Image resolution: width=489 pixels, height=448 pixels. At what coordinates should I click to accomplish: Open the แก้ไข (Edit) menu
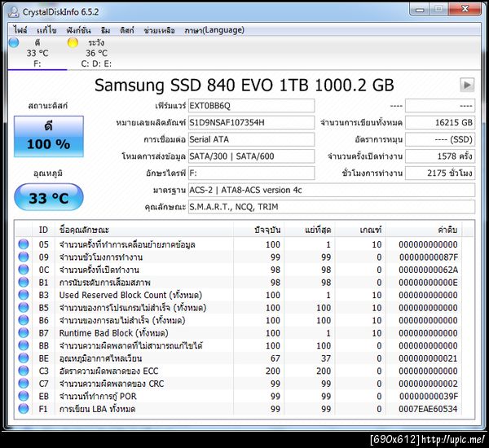[x=46, y=30]
